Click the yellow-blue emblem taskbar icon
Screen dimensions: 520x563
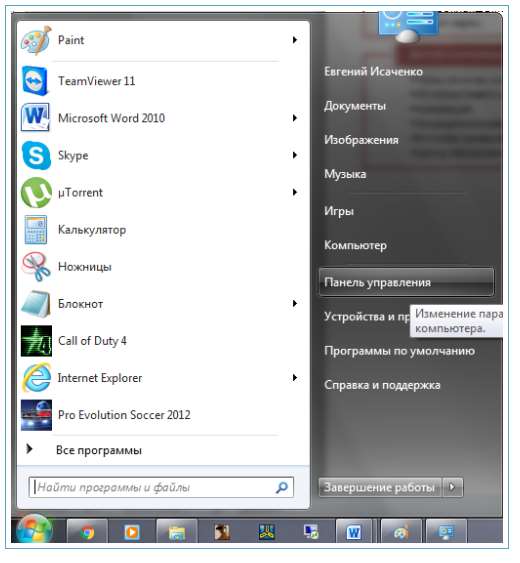coord(266,532)
